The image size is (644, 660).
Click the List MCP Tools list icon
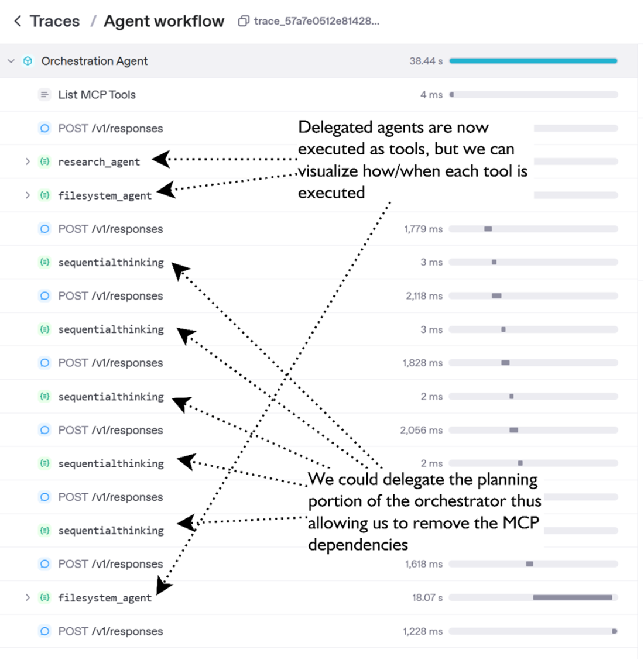[x=44, y=95]
